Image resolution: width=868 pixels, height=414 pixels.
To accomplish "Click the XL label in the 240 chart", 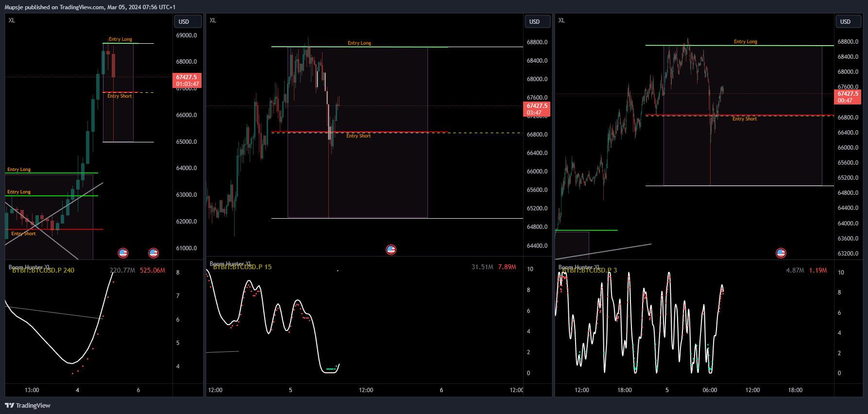I will [12, 20].
